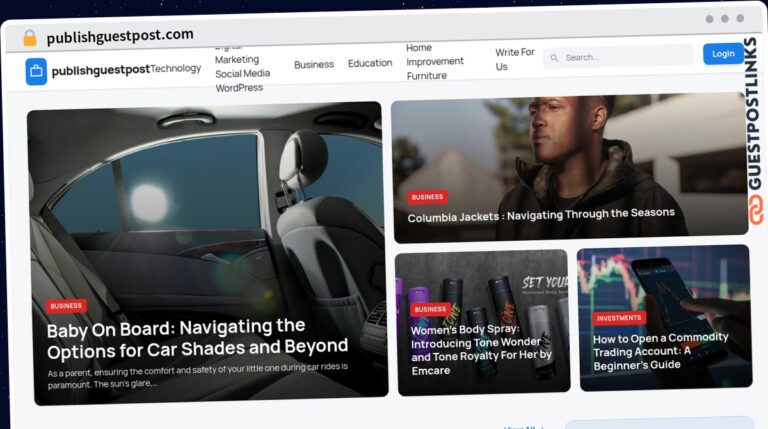Screen dimensions: 768x429
Task: Open Women's Body Spray article headline
Action: 481,350
